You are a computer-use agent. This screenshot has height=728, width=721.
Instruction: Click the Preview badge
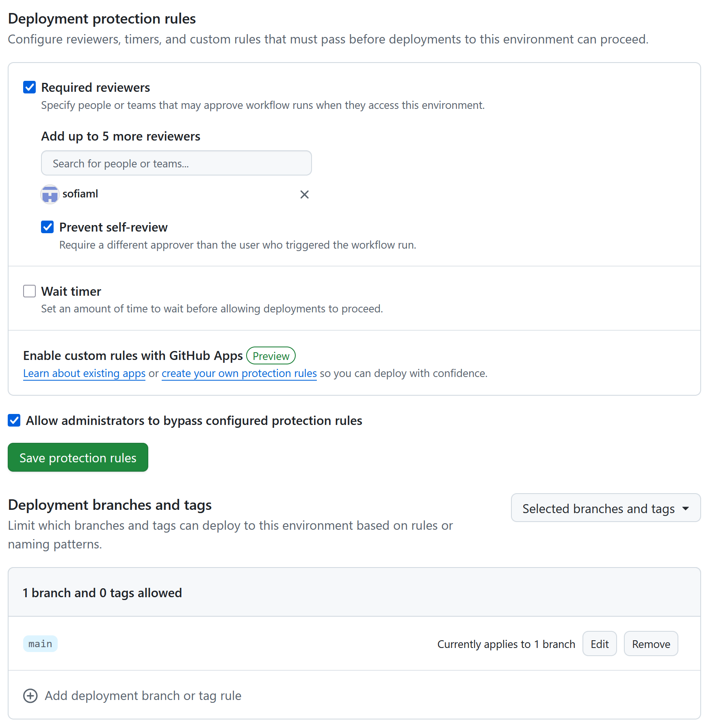pyautogui.click(x=271, y=356)
